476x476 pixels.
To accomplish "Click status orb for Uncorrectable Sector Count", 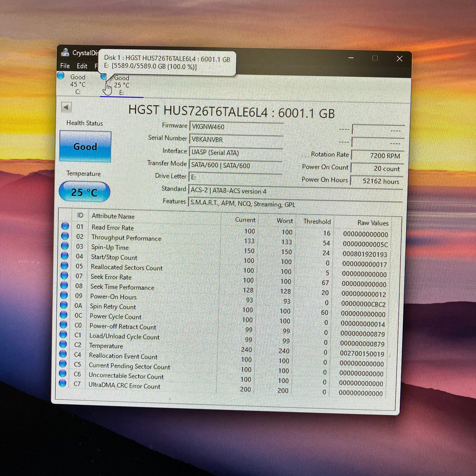I will (63, 374).
